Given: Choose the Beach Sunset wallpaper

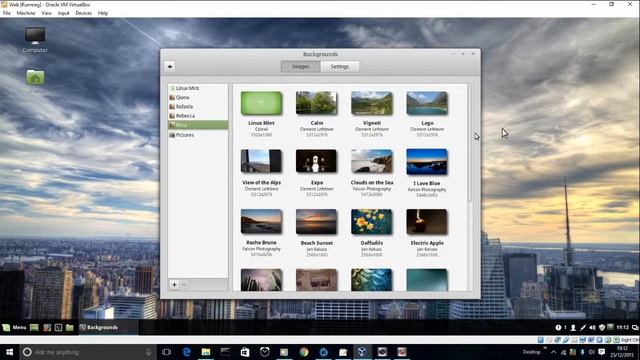Looking at the screenshot, I should click(x=316, y=221).
